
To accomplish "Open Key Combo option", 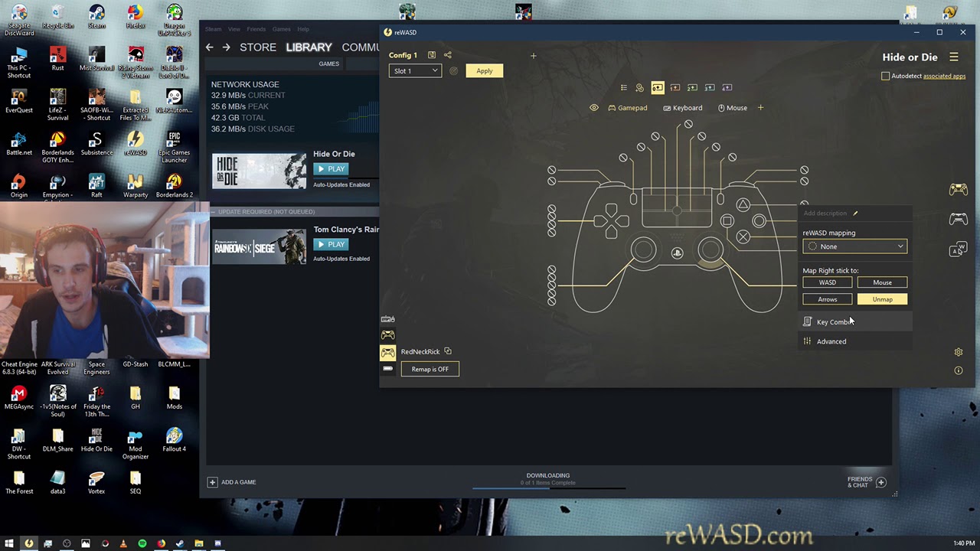I will coord(855,322).
